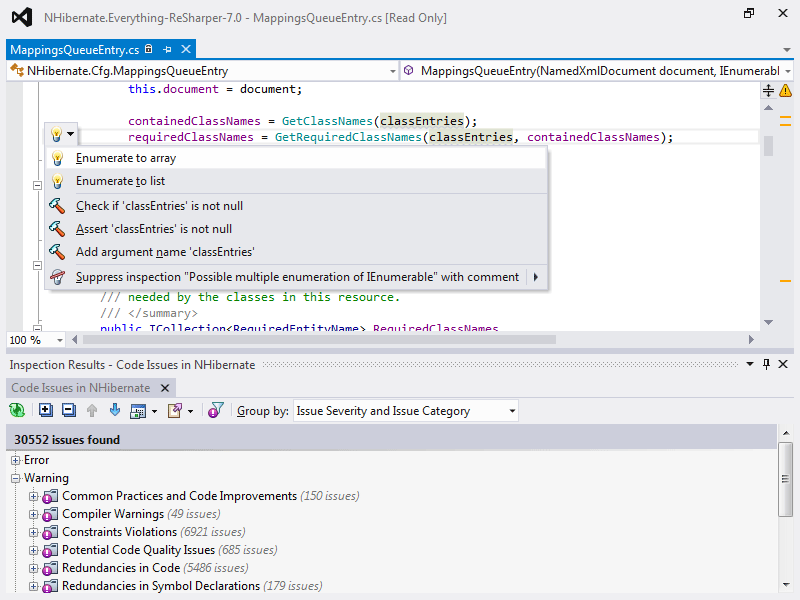Screen dimensions: 800x600
Task: Select Potential Code Quality Issues row
Action: (x=169, y=550)
